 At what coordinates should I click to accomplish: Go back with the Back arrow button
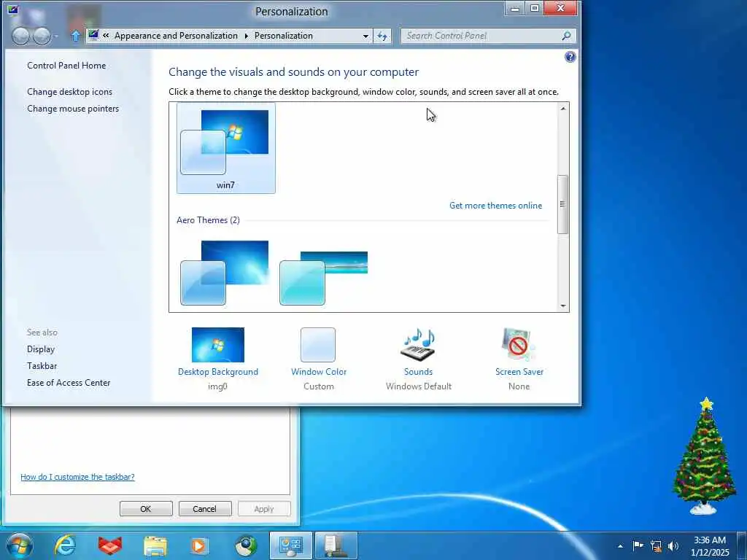point(20,36)
